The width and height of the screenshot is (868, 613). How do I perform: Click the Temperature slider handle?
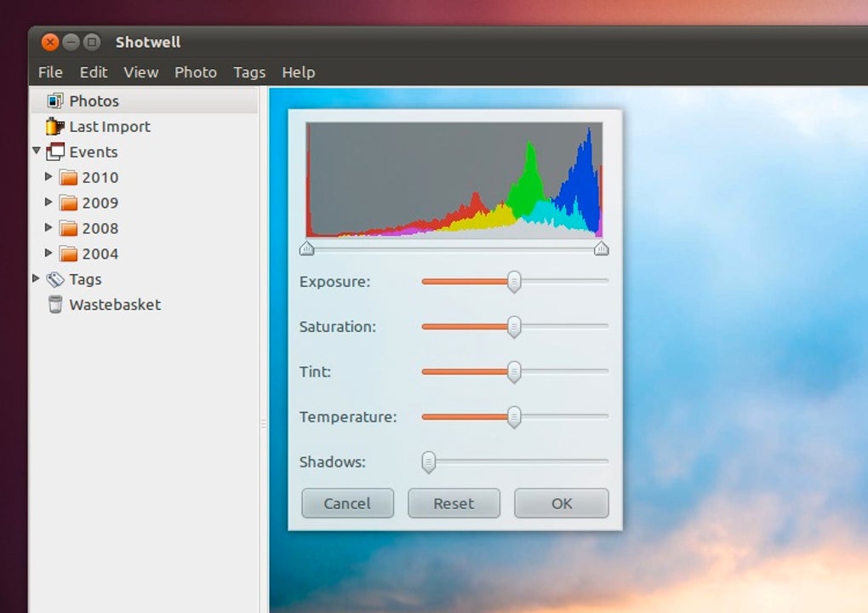[514, 417]
